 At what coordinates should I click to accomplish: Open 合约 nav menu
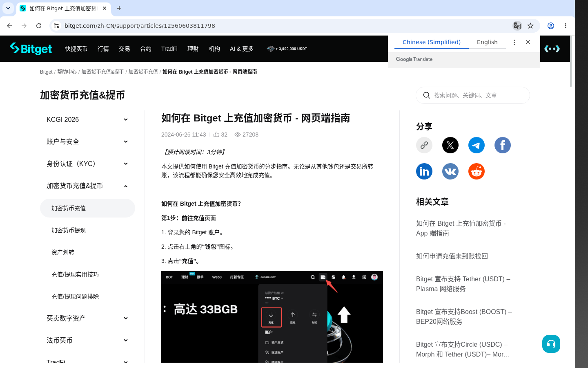click(x=146, y=49)
